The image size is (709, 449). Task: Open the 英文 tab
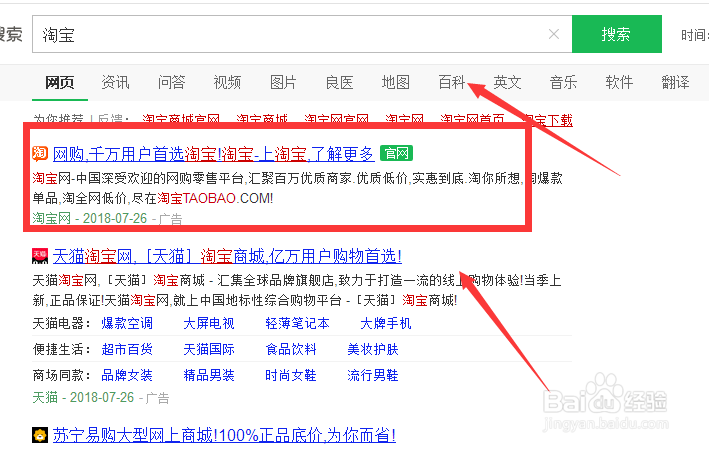pyautogui.click(x=507, y=82)
